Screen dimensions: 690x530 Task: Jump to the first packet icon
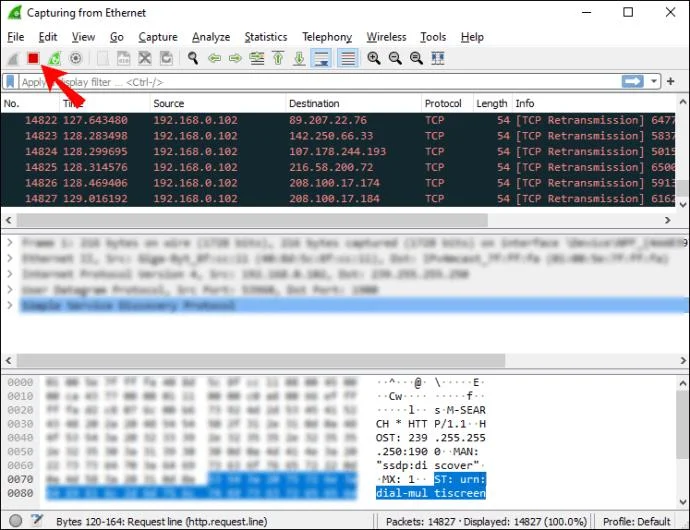click(x=278, y=58)
